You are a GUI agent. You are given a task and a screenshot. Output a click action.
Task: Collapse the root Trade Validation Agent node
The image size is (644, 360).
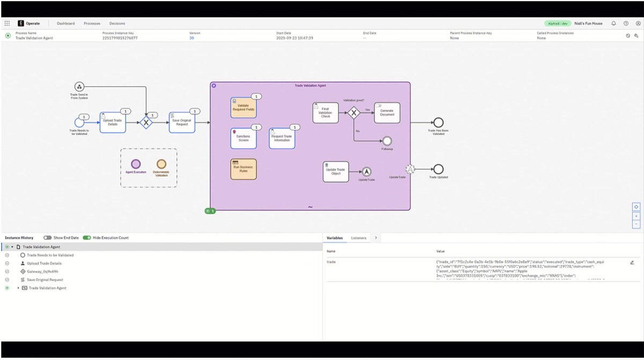[x=12, y=247]
